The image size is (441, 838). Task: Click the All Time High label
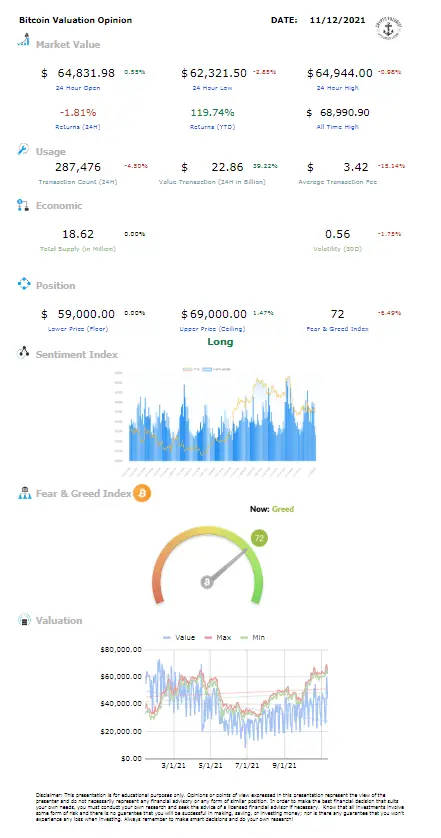coord(337,127)
